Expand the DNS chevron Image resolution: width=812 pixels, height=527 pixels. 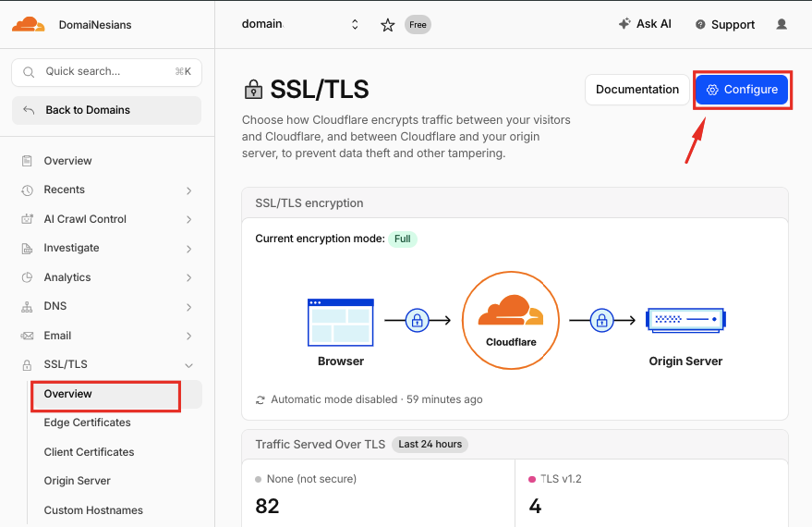point(189,307)
